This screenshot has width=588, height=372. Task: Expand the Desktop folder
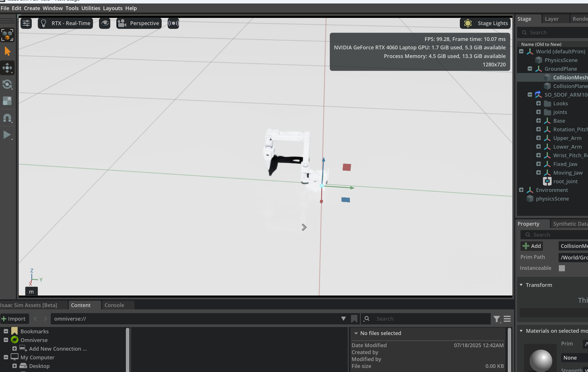click(x=14, y=366)
